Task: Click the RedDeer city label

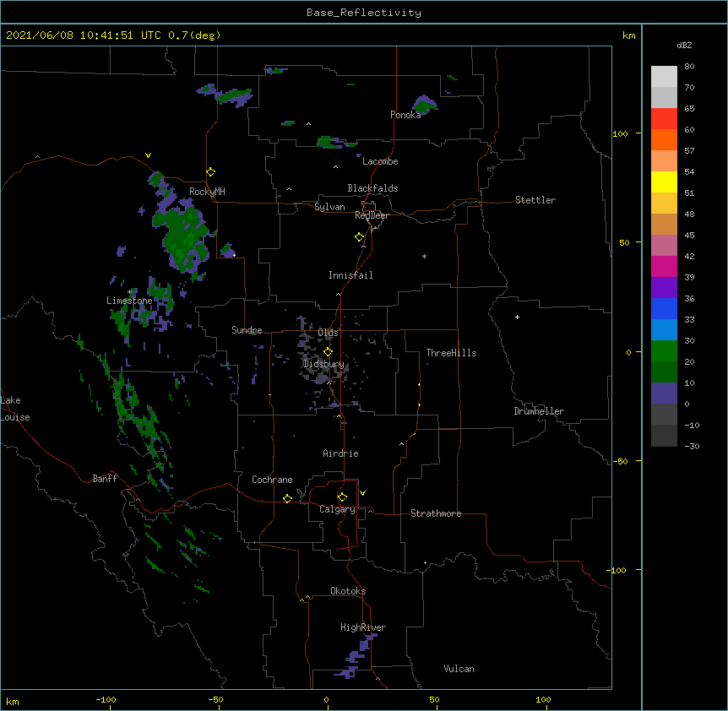Action: tap(372, 215)
